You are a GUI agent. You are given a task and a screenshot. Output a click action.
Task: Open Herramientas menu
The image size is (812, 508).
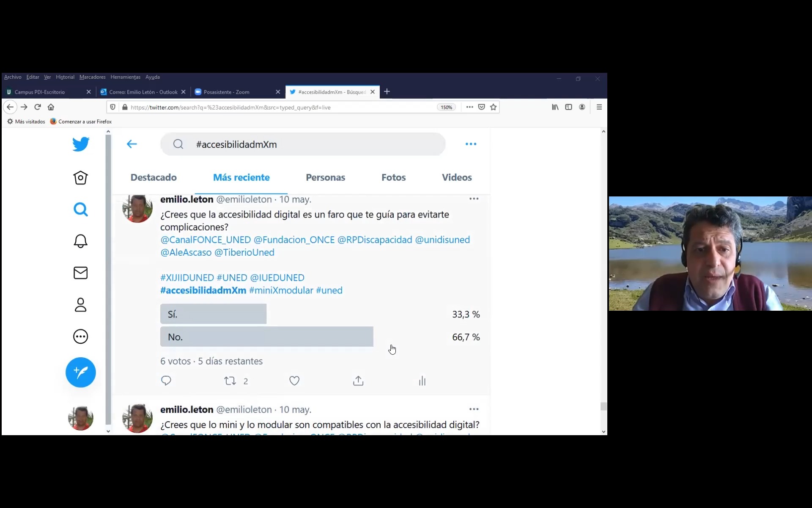[x=125, y=77]
